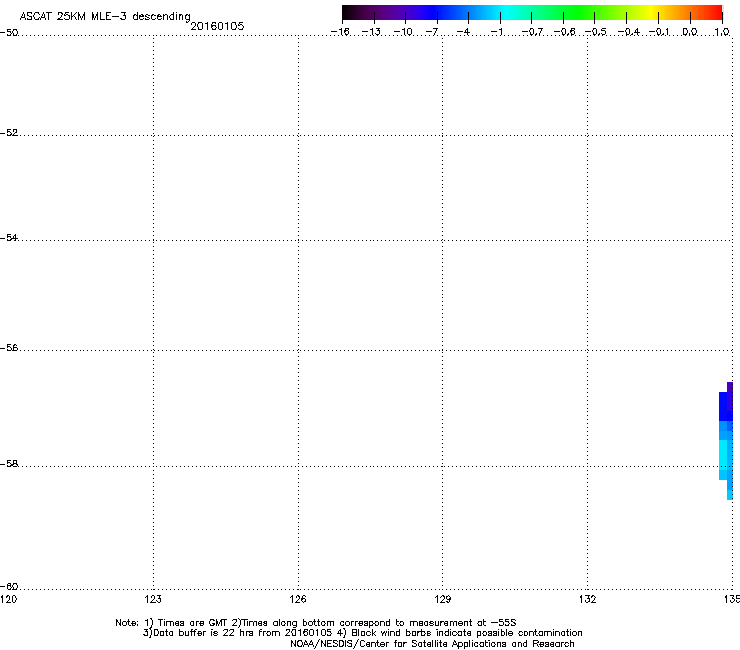This screenshot has width=740, height=650.
Task: Click the "Times are GMT" note text
Action: [193, 623]
